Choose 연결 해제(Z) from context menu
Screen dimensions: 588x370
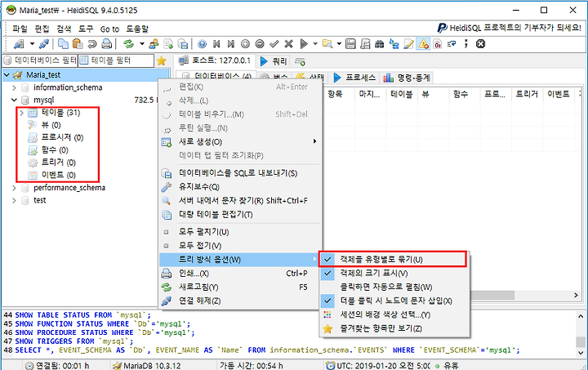coord(240,301)
